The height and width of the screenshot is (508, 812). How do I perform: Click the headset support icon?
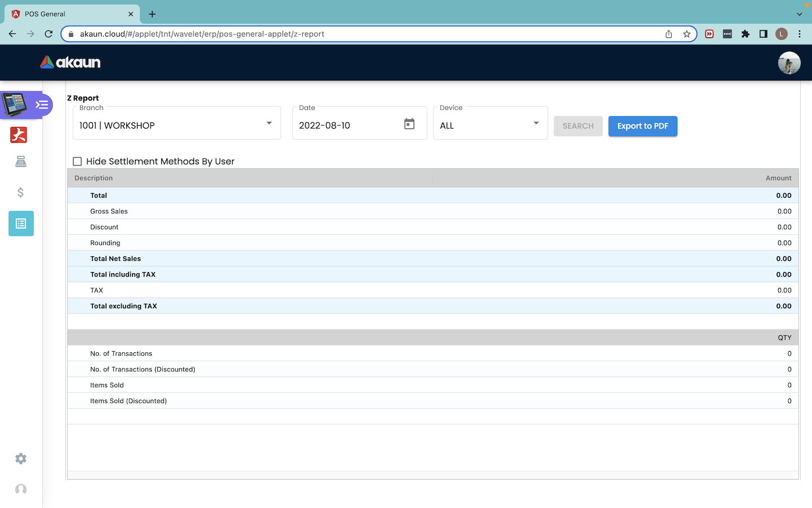(21, 489)
